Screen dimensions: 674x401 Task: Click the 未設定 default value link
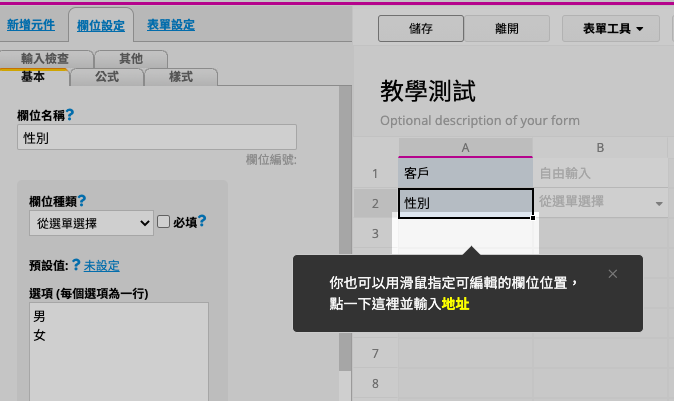pyautogui.click(x=101, y=266)
